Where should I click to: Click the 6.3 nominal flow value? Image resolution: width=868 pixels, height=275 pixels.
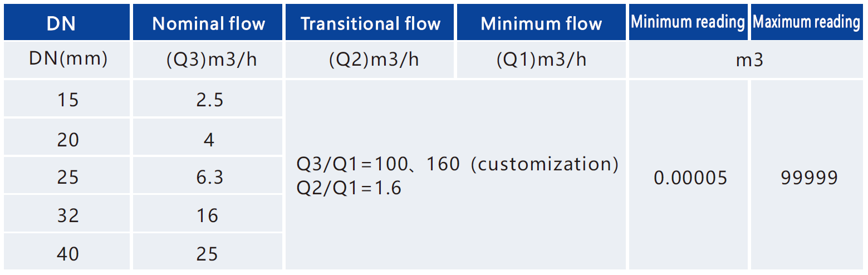click(x=209, y=177)
